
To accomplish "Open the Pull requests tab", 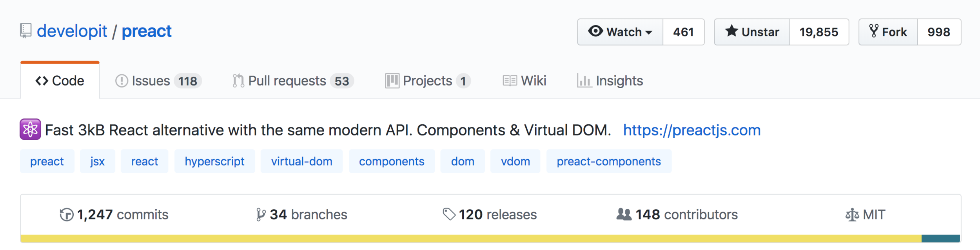I will pos(293,81).
